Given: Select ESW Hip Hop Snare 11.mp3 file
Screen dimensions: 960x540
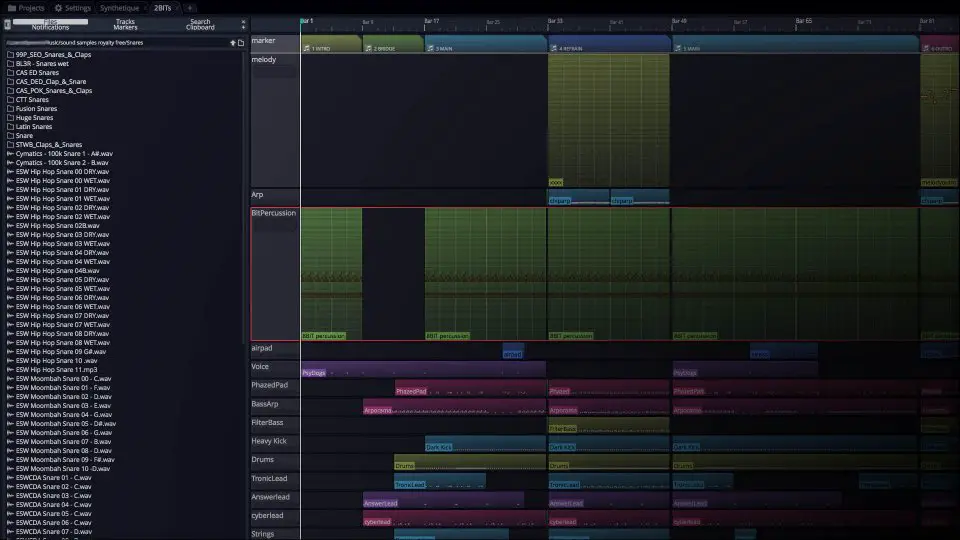Looking at the screenshot, I should click(x=56, y=370).
